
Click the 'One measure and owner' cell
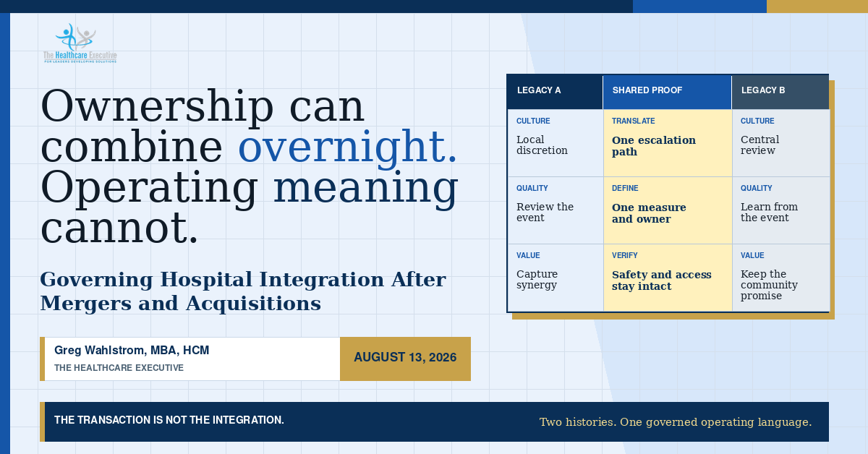(x=668, y=210)
